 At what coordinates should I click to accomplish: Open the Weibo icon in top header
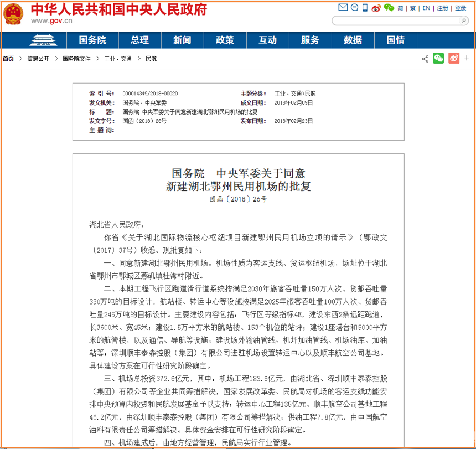(376, 8)
